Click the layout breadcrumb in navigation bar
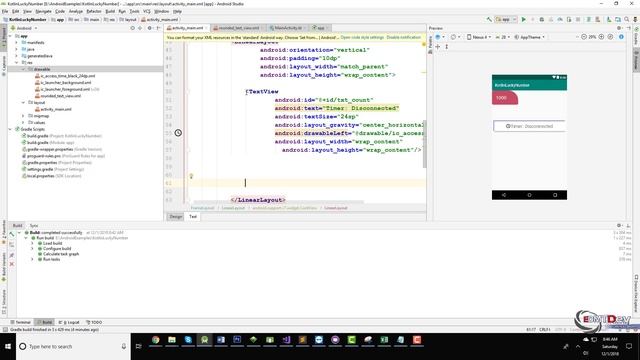Image resolution: width=640 pixels, height=360 pixels. tap(128, 20)
